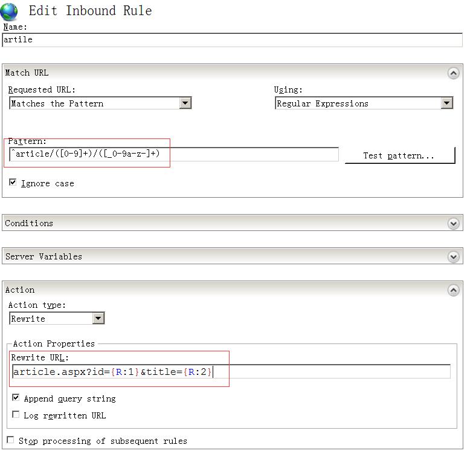Open the Using Regular Expressions dropdown
This screenshot has height=465, width=476.
(446, 103)
